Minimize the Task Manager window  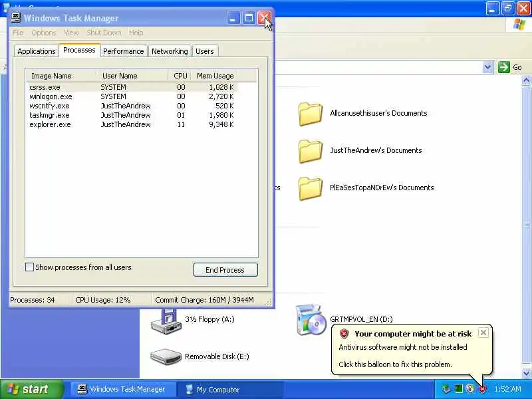coord(233,18)
